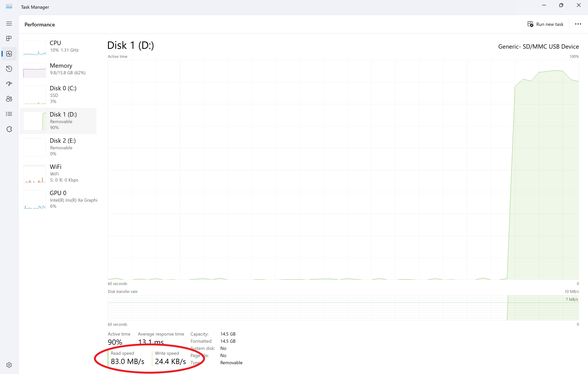Open the three-dot more options menu
Screen dimensions: 588x374
[578, 24]
